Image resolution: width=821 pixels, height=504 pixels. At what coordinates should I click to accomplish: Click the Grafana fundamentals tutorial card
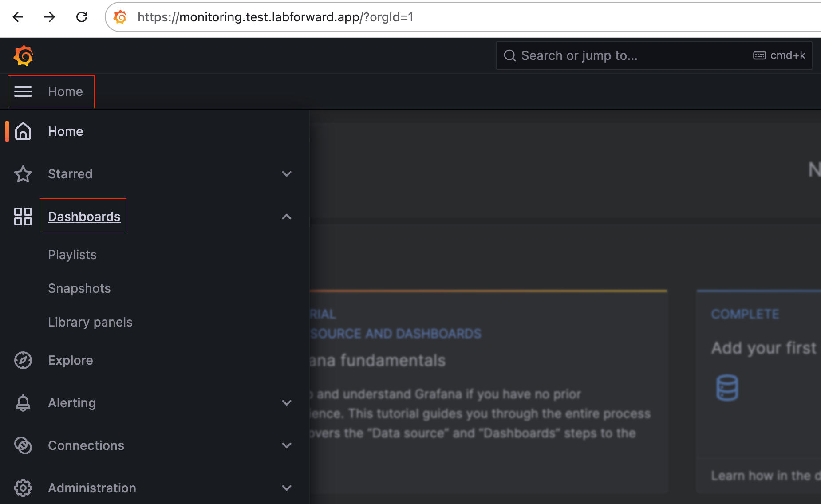click(488, 391)
